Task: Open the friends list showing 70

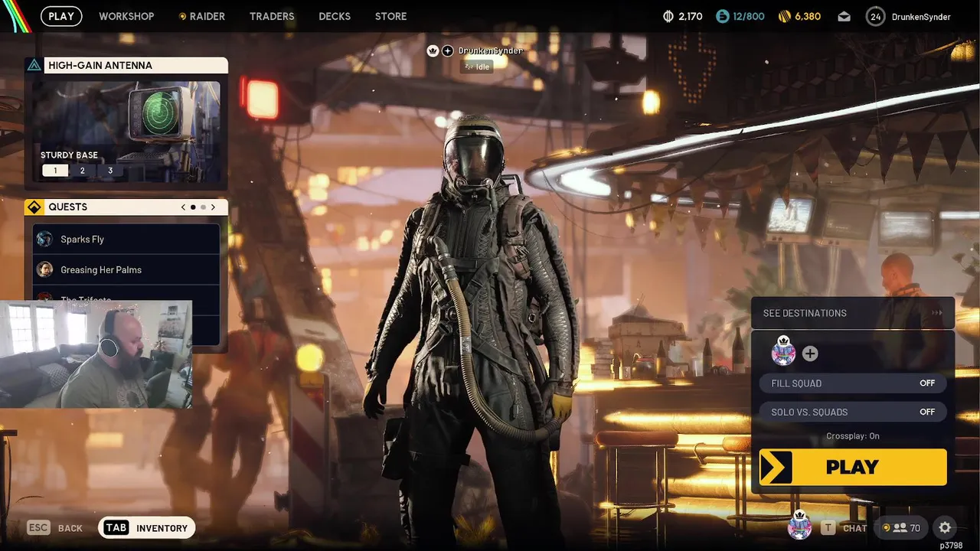Action: coord(901,527)
